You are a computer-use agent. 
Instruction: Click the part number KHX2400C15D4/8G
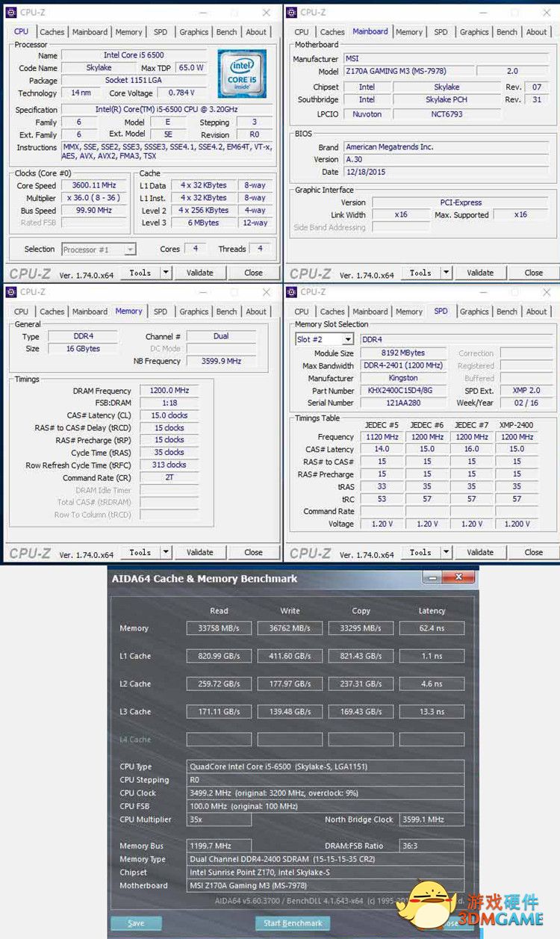(403, 391)
